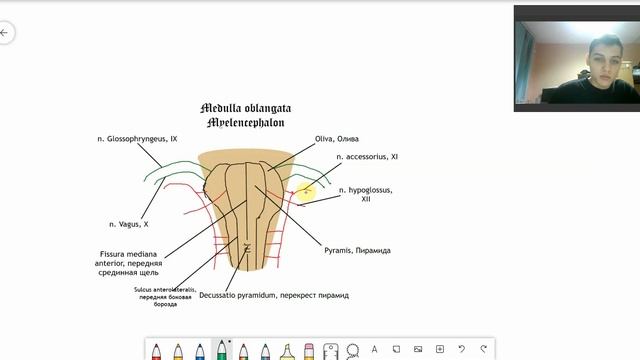Click the 'n. Glossophryngeus, IX' label
The image size is (640, 360).
coord(137,139)
